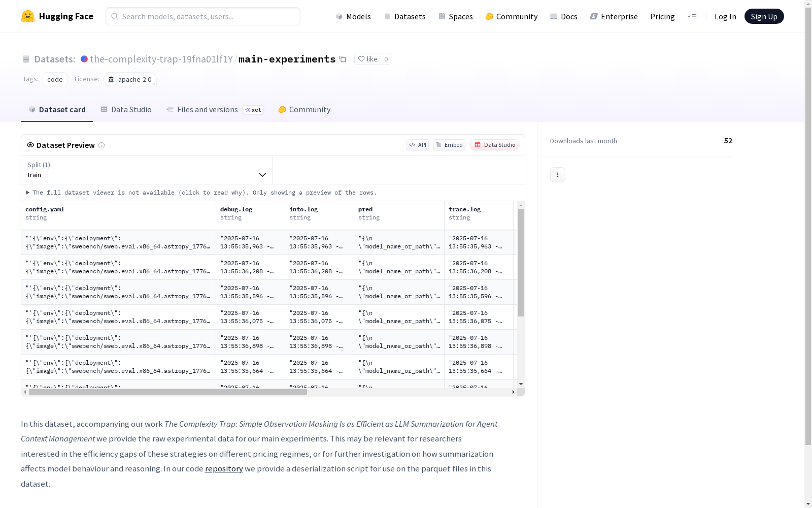Click the "Downloads last month" label
812x508 pixels.
pos(584,141)
